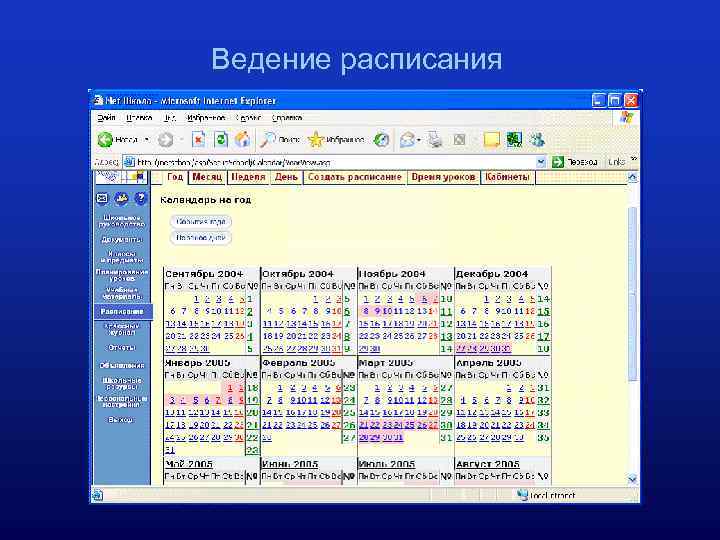Open the Search magnifier in the toolbar
The width and height of the screenshot is (720, 540).
pos(267,140)
